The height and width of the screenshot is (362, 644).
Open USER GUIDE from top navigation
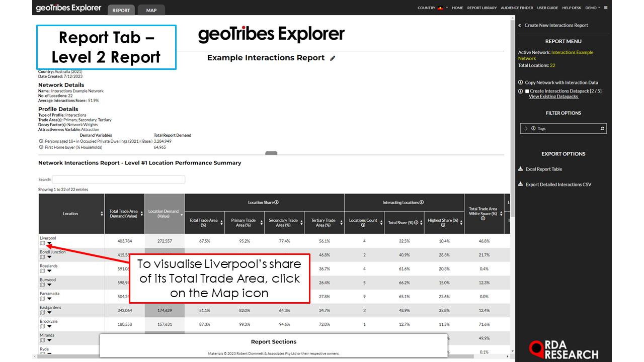pyautogui.click(x=547, y=8)
